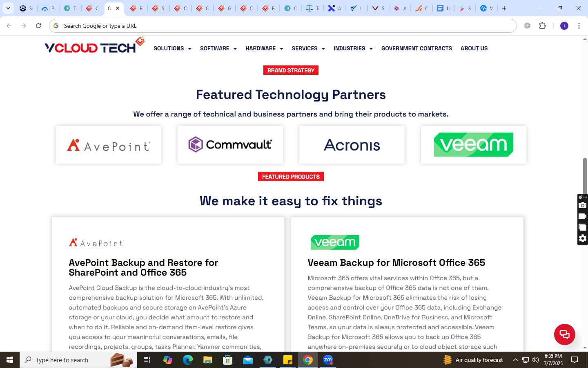588x368 pixels.
Task: Open Veeam Backup for Microsoft Office 365 title
Action: pyautogui.click(x=396, y=263)
